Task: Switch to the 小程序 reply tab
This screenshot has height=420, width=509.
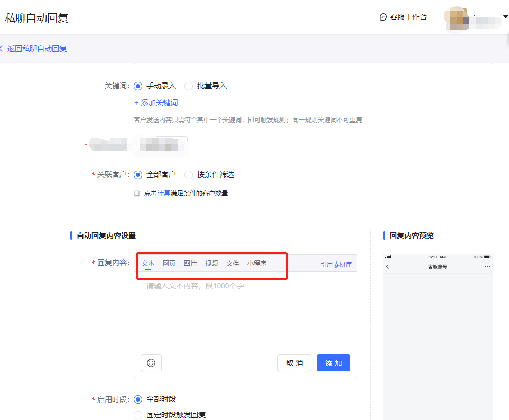Action: pos(257,263)
